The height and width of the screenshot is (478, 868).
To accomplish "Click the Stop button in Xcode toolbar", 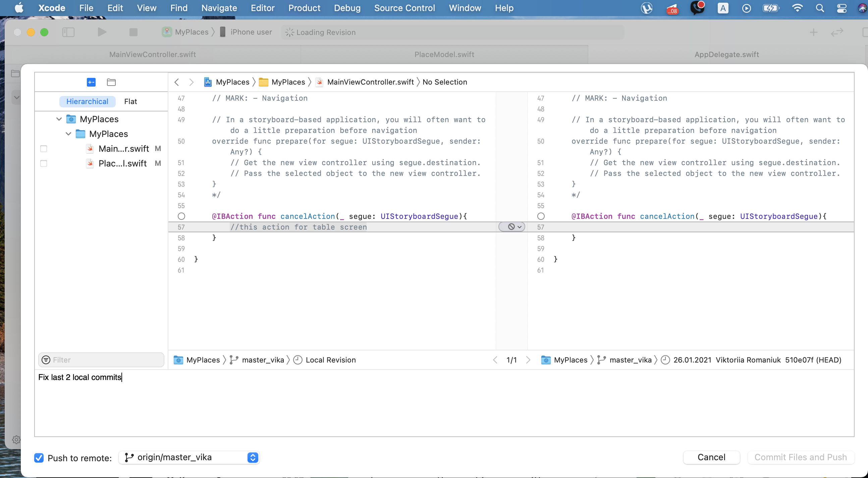I will tap(133, 32).
